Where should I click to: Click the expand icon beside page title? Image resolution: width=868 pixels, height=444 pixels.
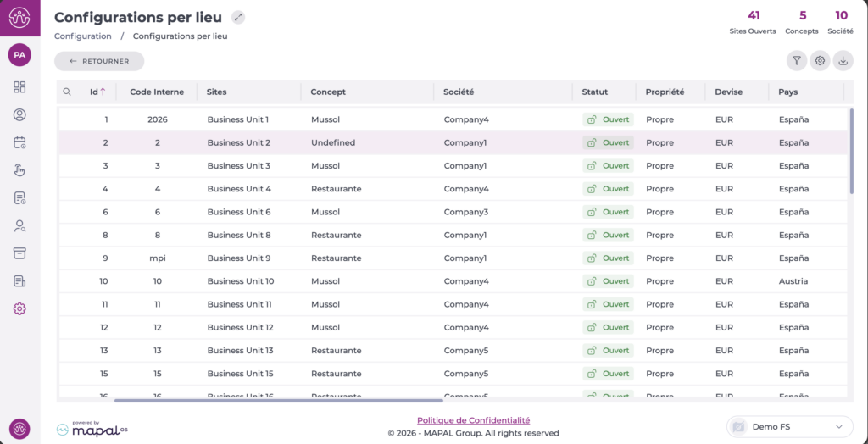tap(238, 18)
